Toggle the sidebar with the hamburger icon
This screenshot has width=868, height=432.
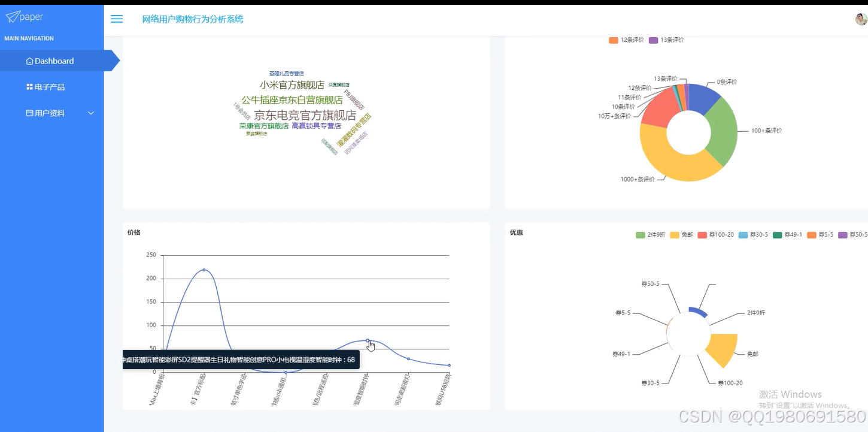point(117,19)
